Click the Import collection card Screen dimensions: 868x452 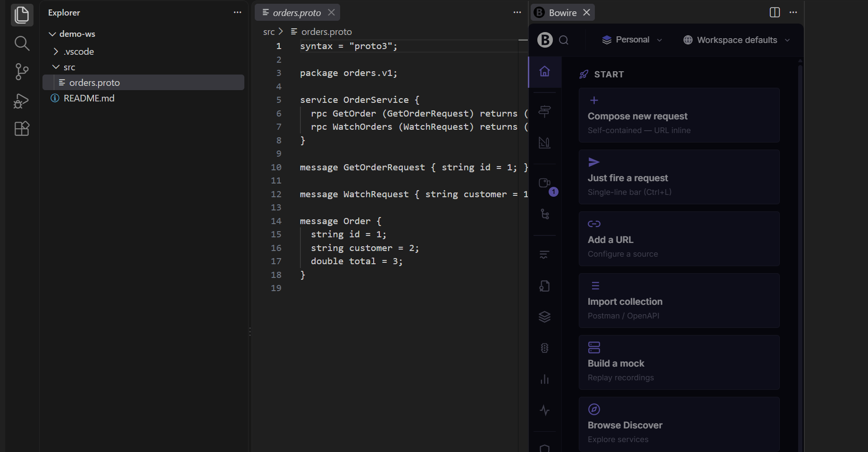(x=679, y=301)
